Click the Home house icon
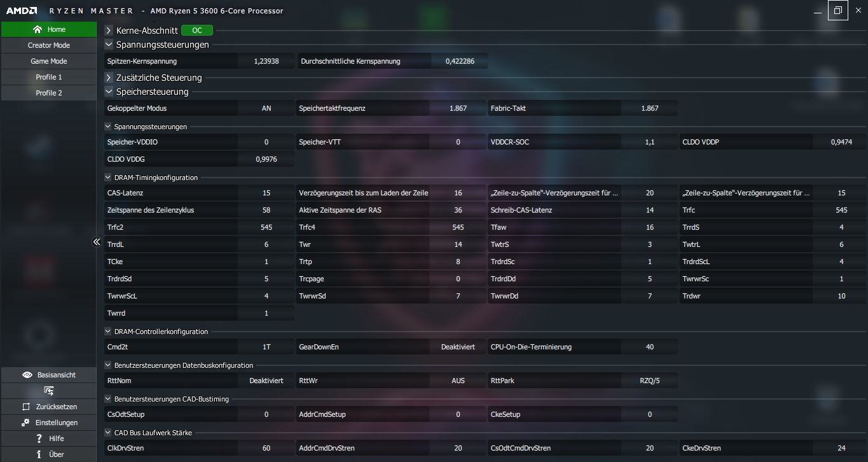The image size is (868, 462). pyautogui.click(x=38, y=29)
